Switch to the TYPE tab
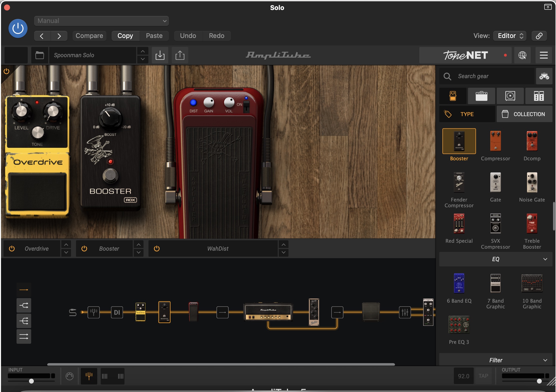The height and width of the screenshot is (392, 556). point(467,114)
